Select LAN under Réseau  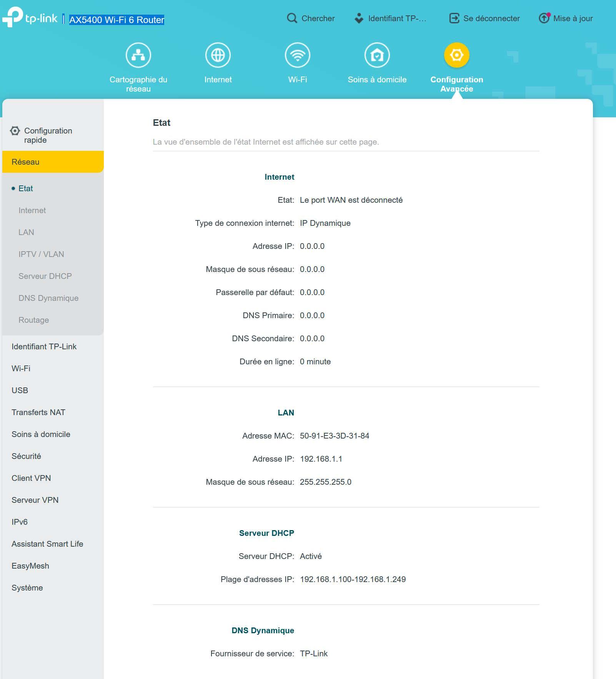pos(26,232)
